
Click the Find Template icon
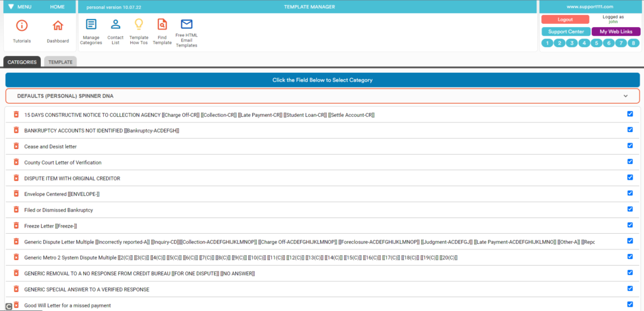[x=162, y=25]
